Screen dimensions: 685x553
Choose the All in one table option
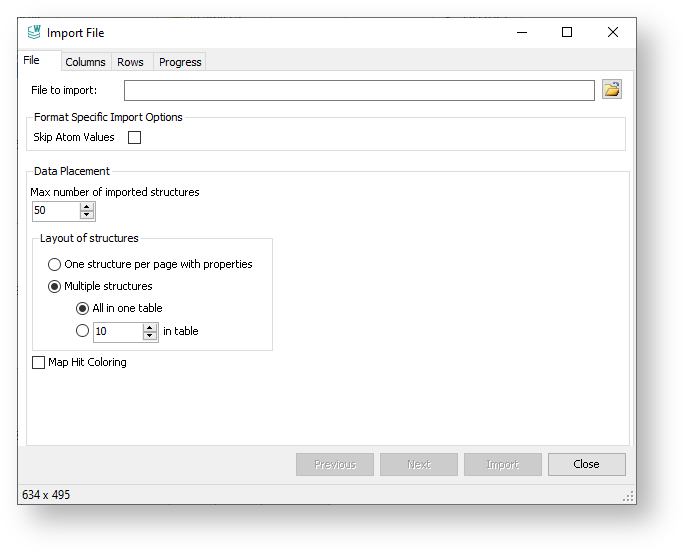pos(83,309)
